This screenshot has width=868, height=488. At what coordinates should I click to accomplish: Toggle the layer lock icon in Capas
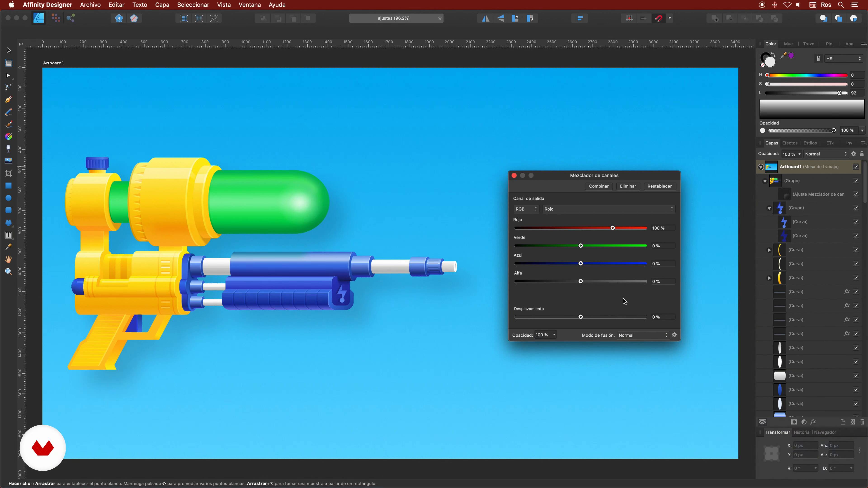coord(862,154)
